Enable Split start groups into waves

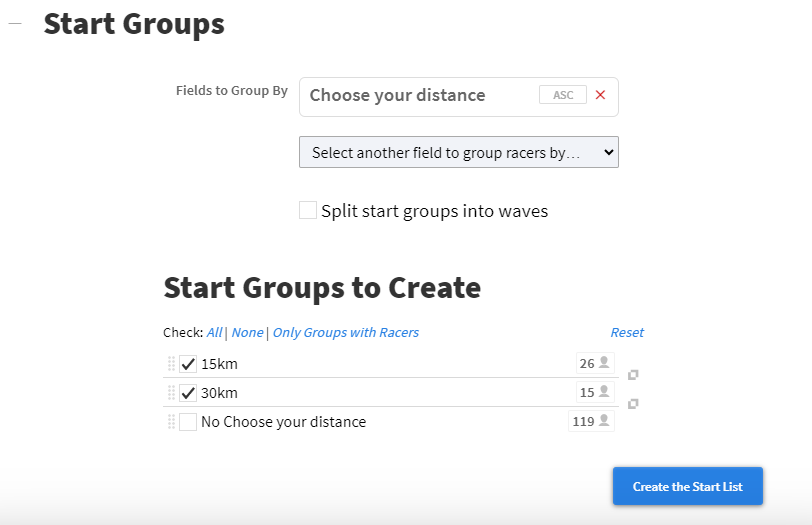click(308, 211)
